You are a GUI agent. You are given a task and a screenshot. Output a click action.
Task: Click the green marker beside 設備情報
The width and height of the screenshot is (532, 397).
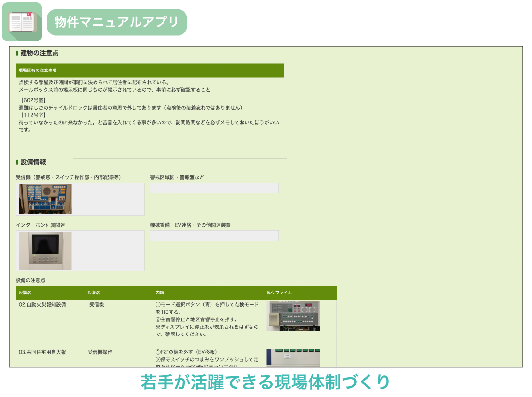(17, 162)
